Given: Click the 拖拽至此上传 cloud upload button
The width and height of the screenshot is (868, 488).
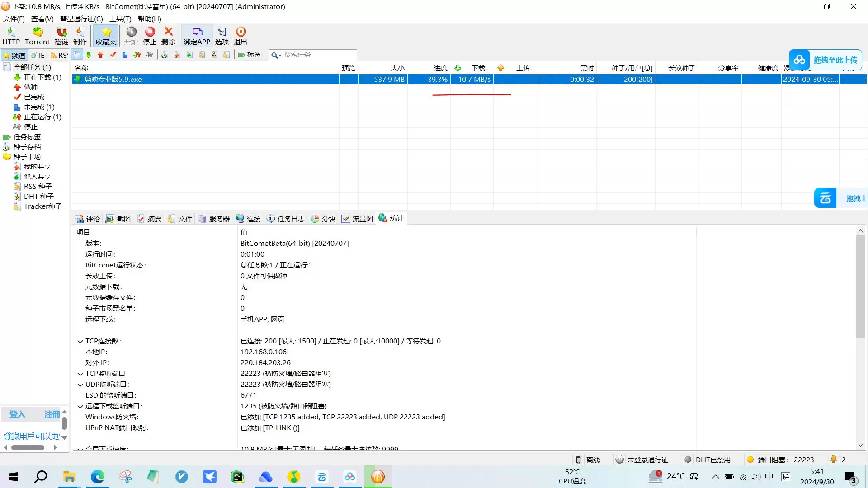Looking at the screenshot, I should point(826,60).
